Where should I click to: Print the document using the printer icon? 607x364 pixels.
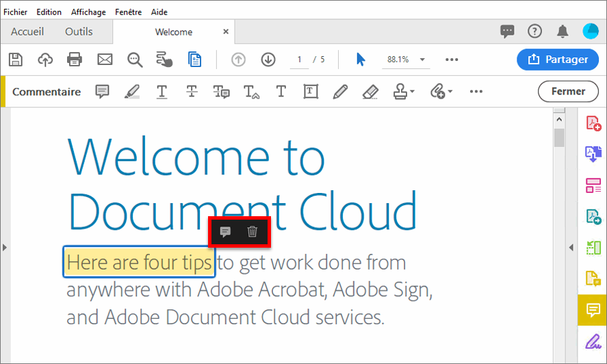pyautogui.click(x=75, y=60)
